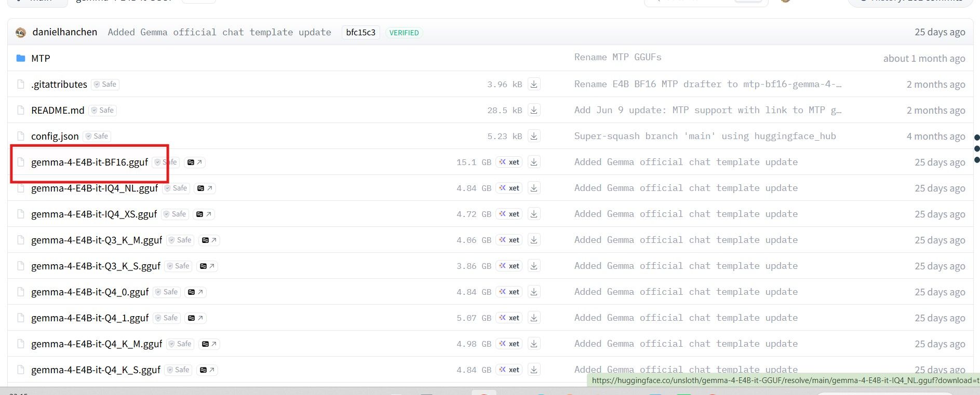Open the "Add Jun 9 update" commit message

pos(708,110)
